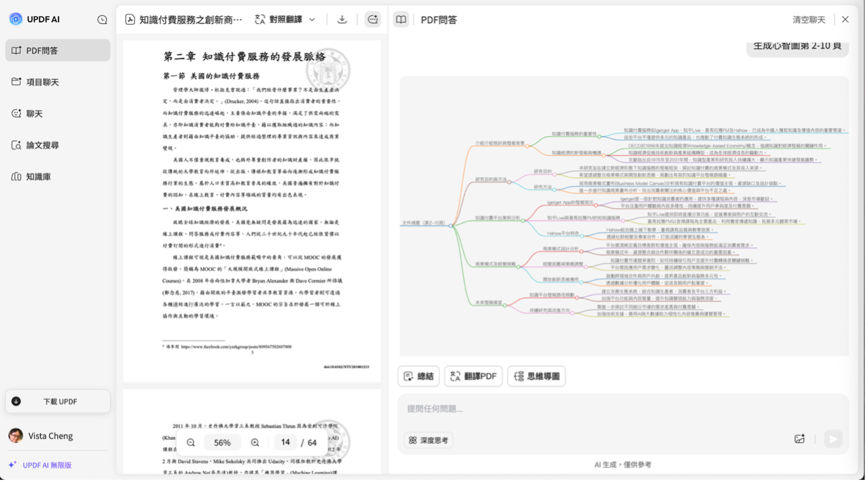Open 項目聊天 in the sidebar

[58, 82]
